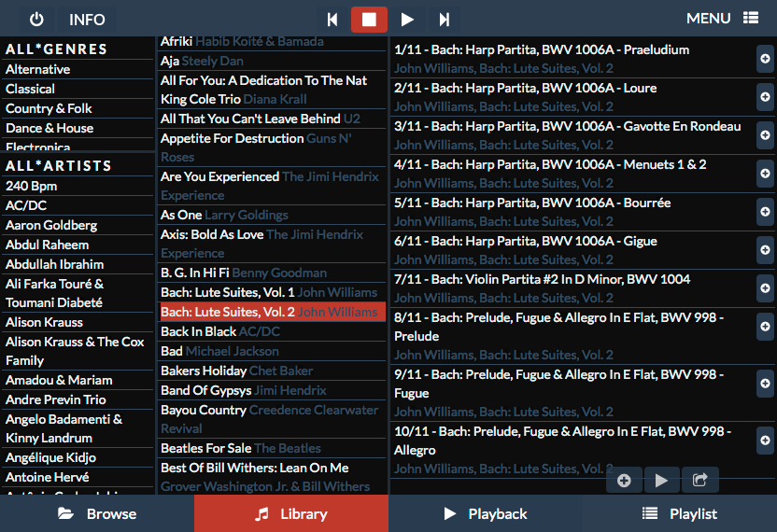
Task: Skip to next track
Action: point(444,20)
